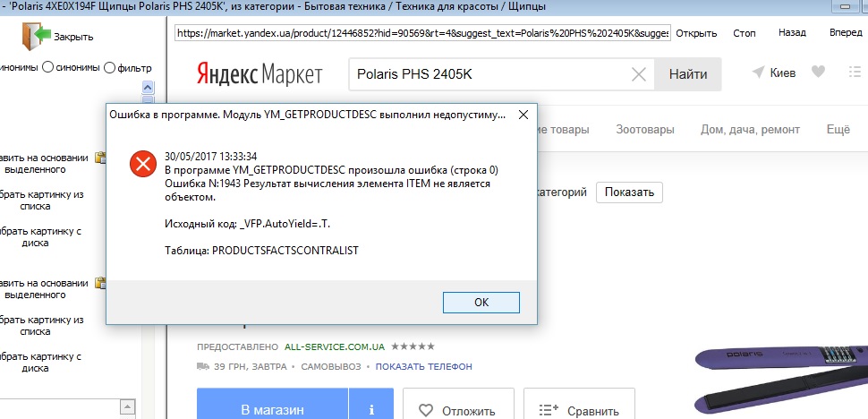Confirm the error dialog with OK
868x419 pixels.
[481, 303]
